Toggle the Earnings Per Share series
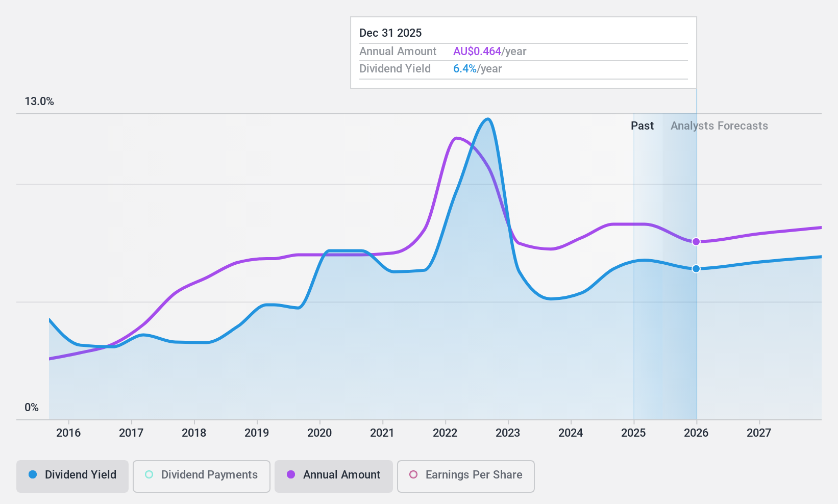Image resolution: width=838 pixels, height=504 pixels. (466, 476)
